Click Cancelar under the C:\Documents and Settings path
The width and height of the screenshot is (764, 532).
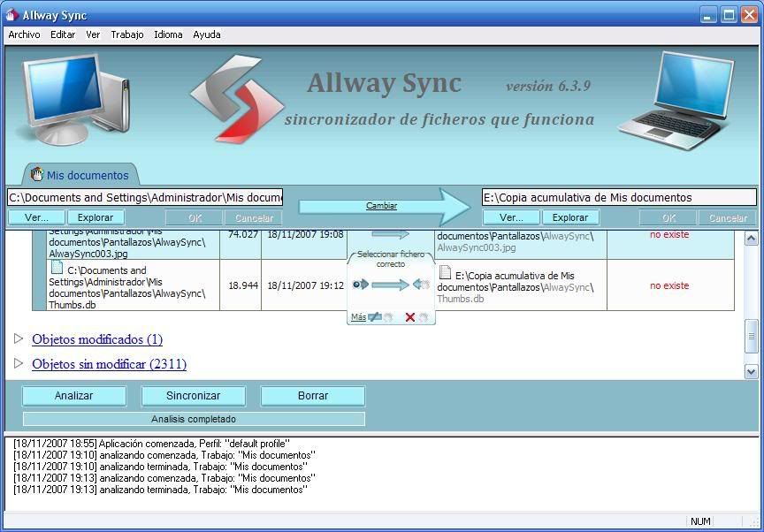tap(254, 218)
